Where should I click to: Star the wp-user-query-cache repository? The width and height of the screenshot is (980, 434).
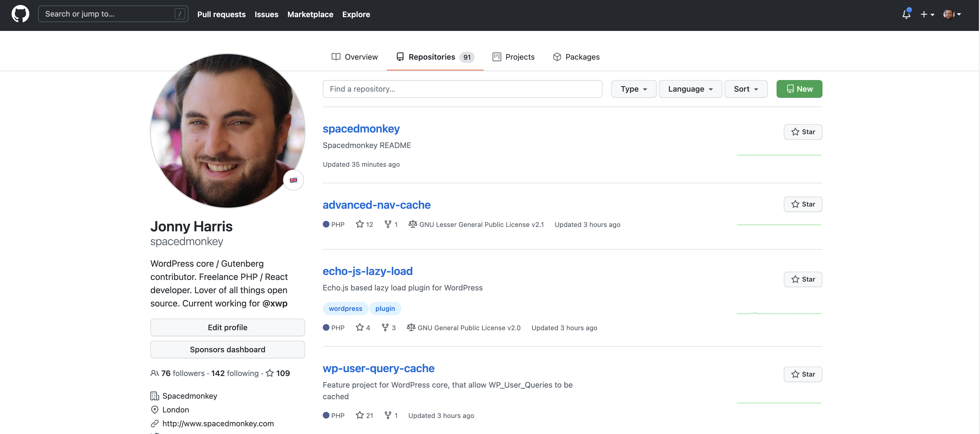click(x=803, y=374)
